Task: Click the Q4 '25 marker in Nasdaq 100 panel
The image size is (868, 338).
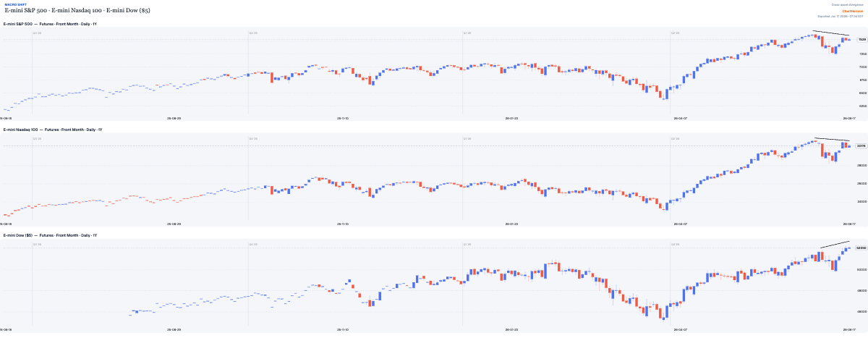Action: pyautogui.click(x=252, y=138)
